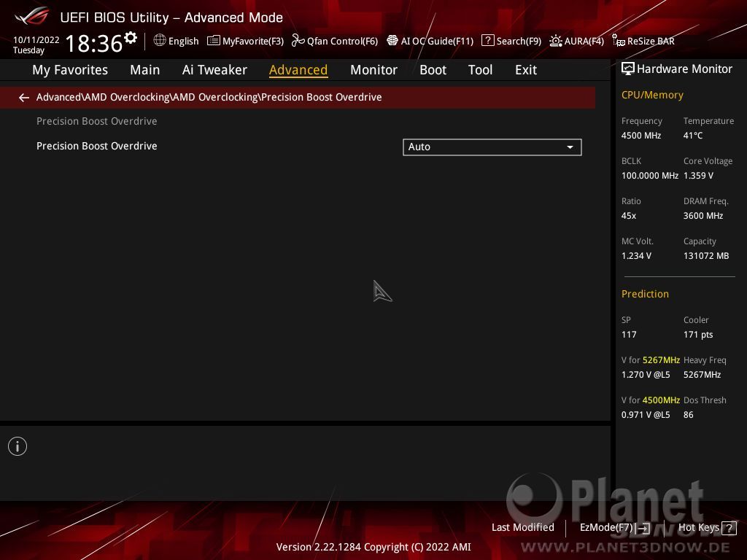
Task: Select the Advanced tab
Action: [x=298, y=70]
